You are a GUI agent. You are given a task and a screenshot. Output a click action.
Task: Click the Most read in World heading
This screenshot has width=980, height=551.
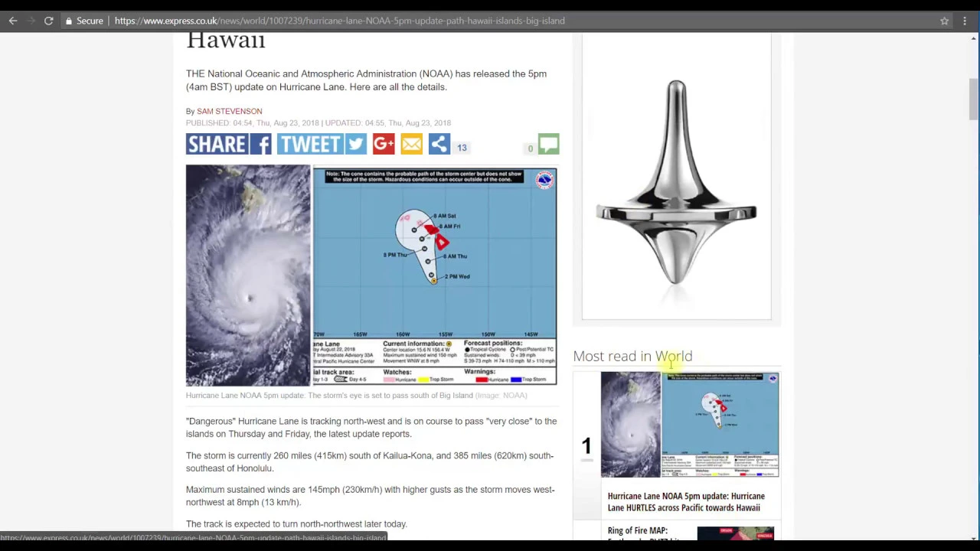pos(632,356)
